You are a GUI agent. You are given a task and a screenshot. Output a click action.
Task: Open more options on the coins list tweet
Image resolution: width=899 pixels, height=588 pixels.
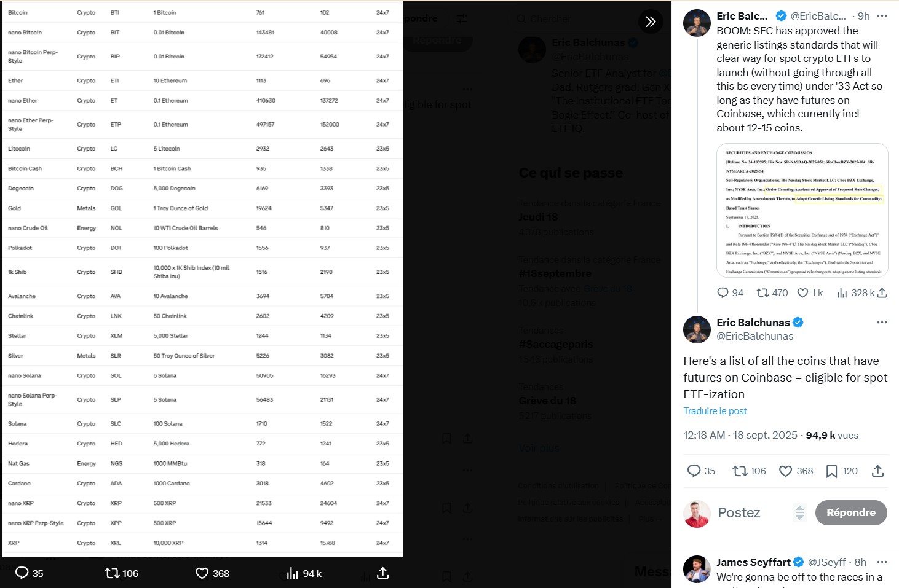[x=882, y=322]
